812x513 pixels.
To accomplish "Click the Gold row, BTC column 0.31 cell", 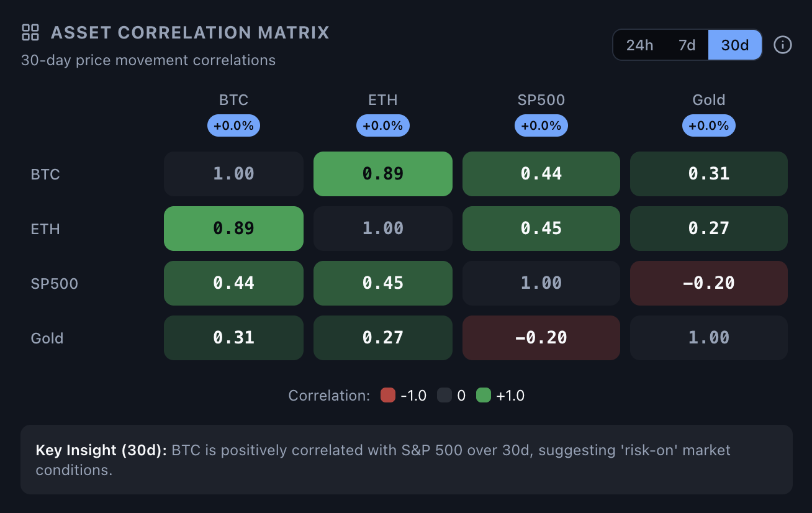I will coord(233,338).
